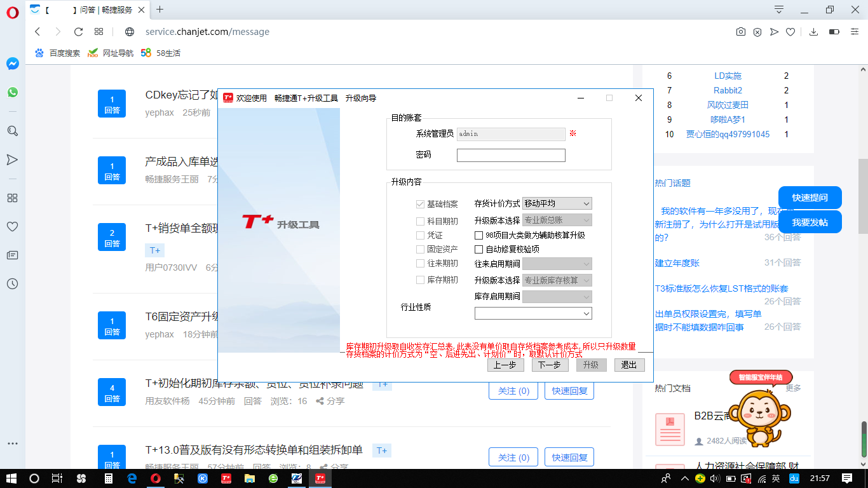Click the 快速提问 button

[x=810, y=198]
